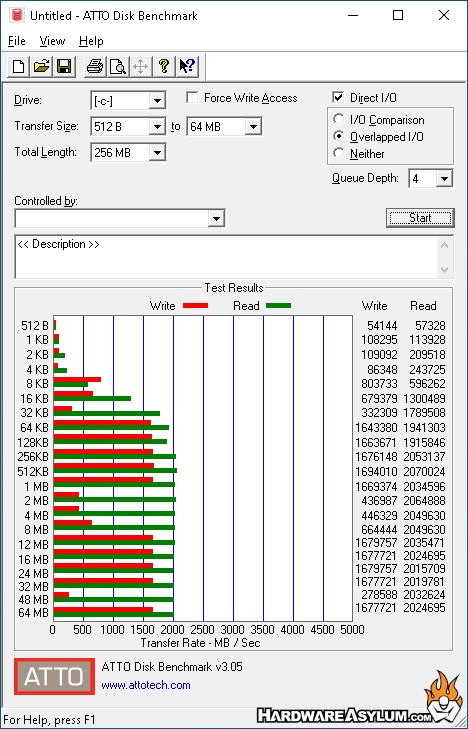
Task: Print results using the printer icon
Action: (95, 66)
